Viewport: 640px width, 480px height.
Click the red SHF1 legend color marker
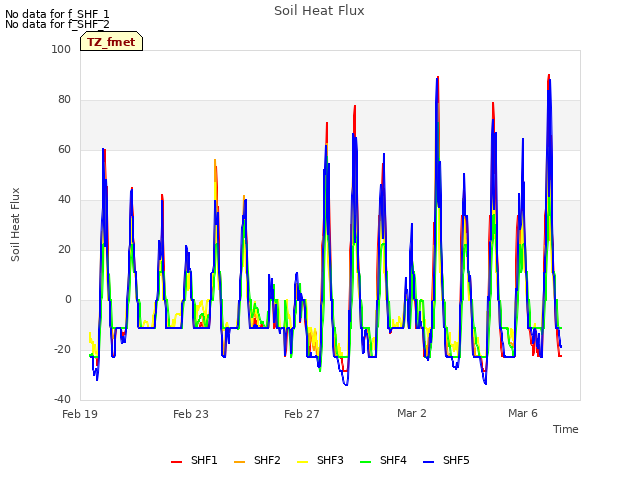(x=176, y=462)
